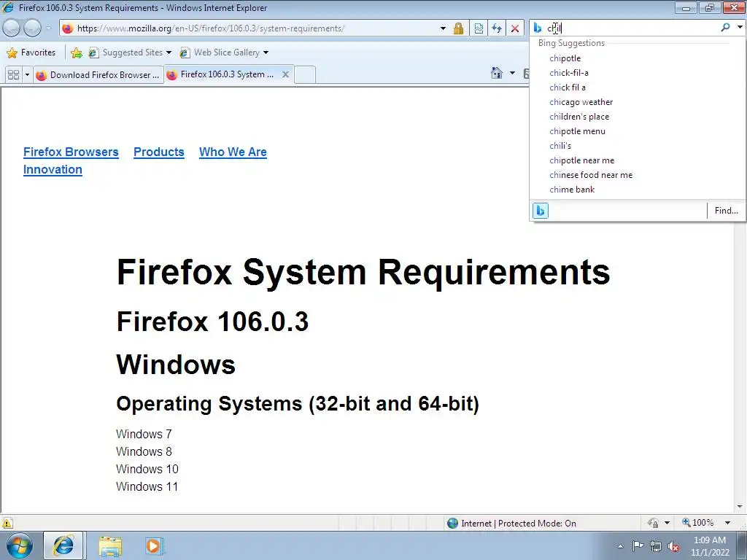747x560 pixels.
Task: Click Internet Protected Mode status globe
Action: click(452, 524)
